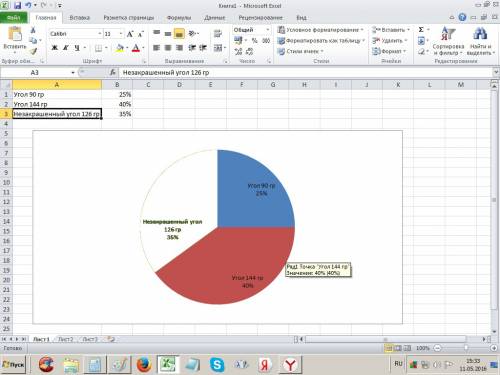Click the align left icon
Viewport: 500px width, 375px height.
click(x=156, y=48)
